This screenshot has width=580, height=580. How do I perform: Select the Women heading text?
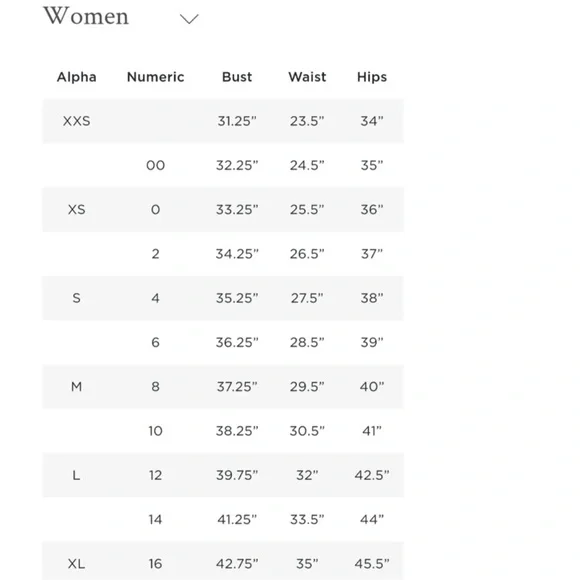86,16
